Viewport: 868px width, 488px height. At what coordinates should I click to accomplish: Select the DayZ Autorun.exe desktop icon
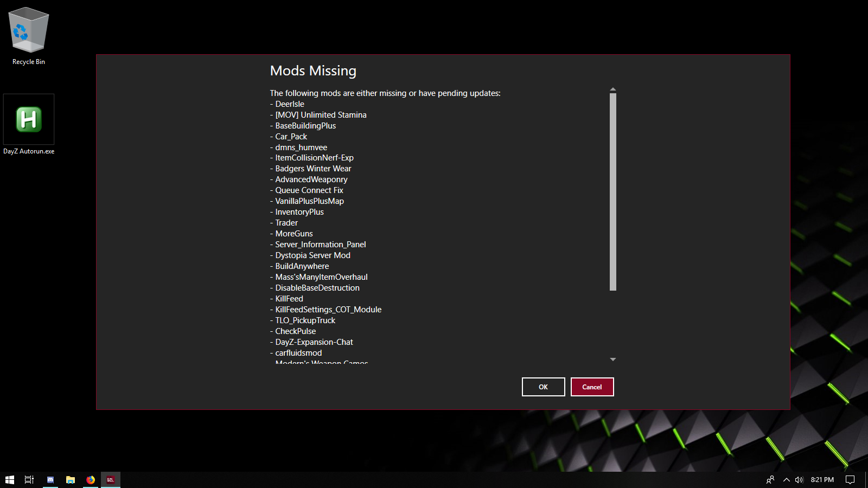pos(29,125)
